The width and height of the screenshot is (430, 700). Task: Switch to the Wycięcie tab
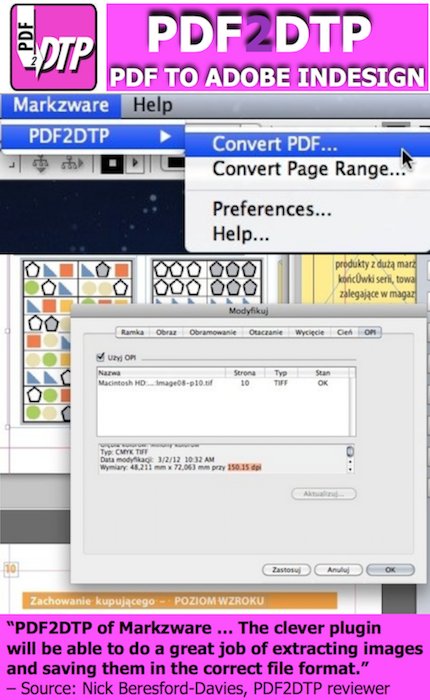(309, 332)
